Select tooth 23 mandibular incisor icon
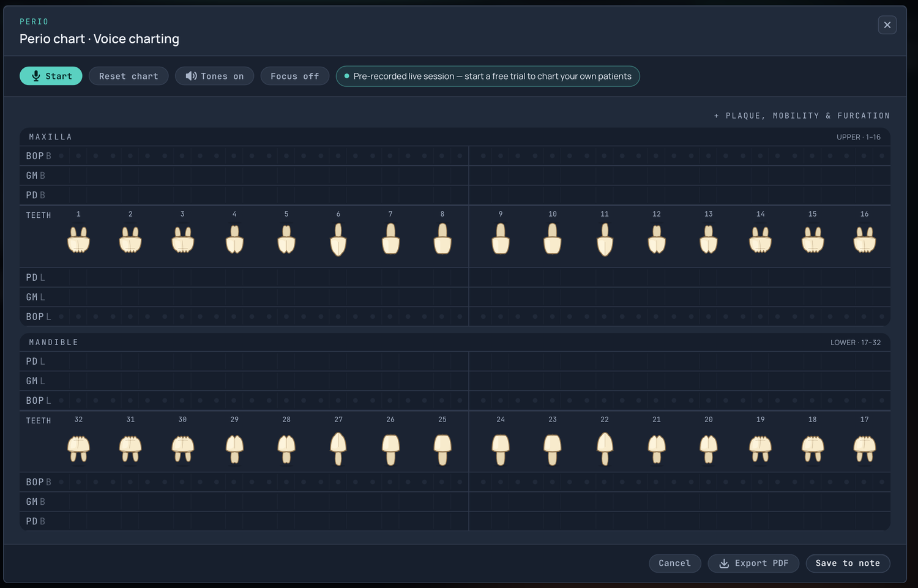 tap(553, 450)
